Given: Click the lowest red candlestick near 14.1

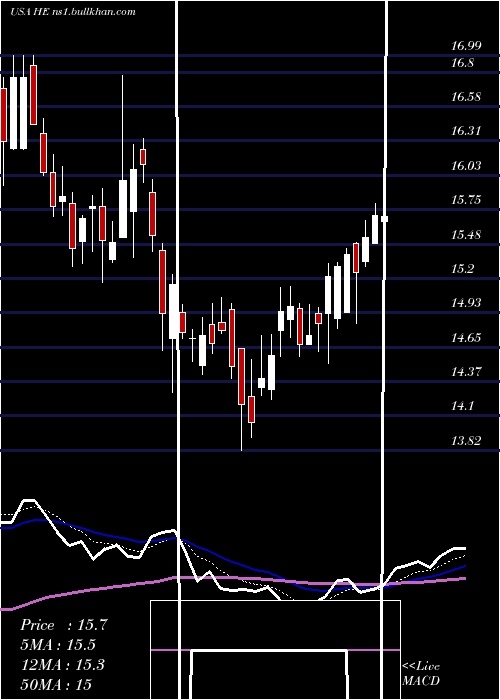Looking at the screenshot, I should point(251,409).
